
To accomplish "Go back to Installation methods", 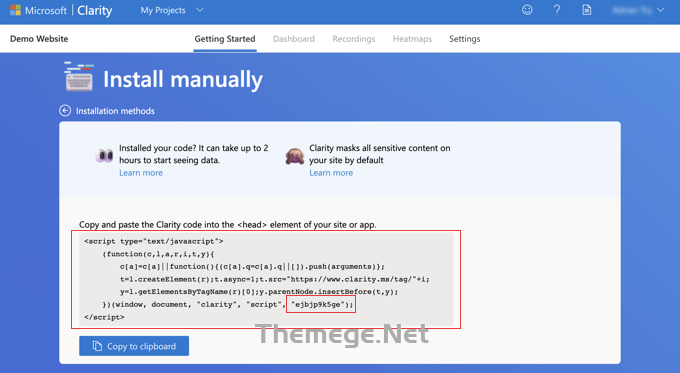I will (x=115, y=111).
